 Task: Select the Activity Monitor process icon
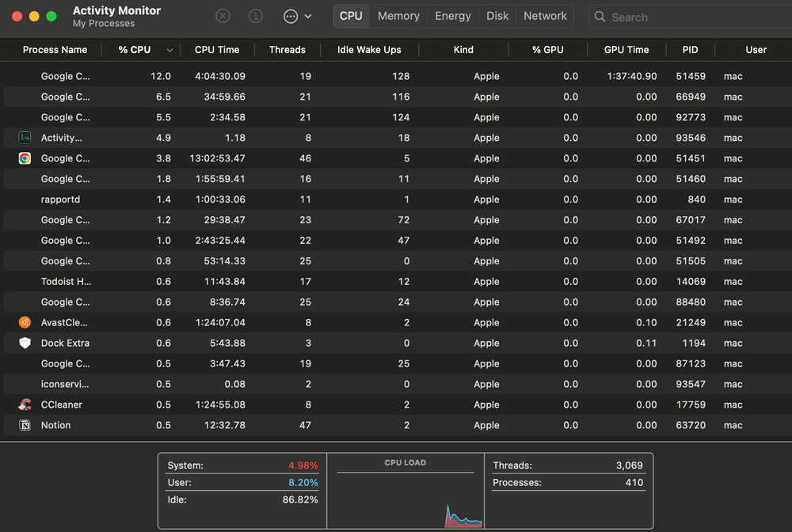tap(25, 138)
